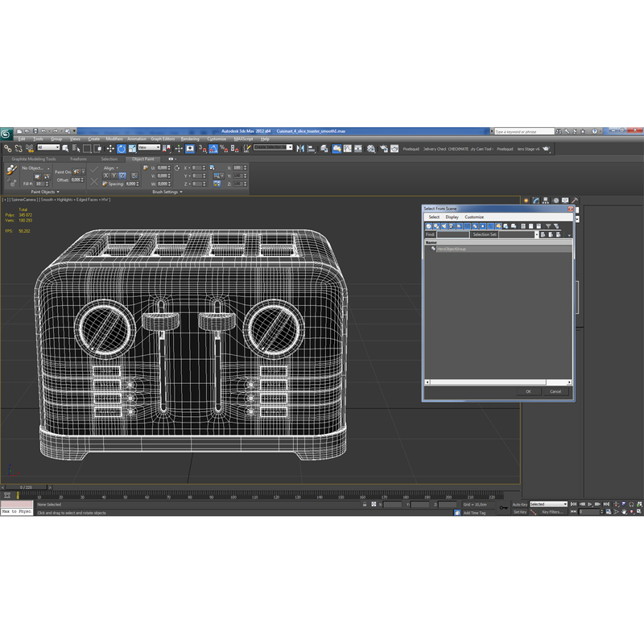
Task: Activate the Select and Scale tool
Action: (x=132, y=148)
